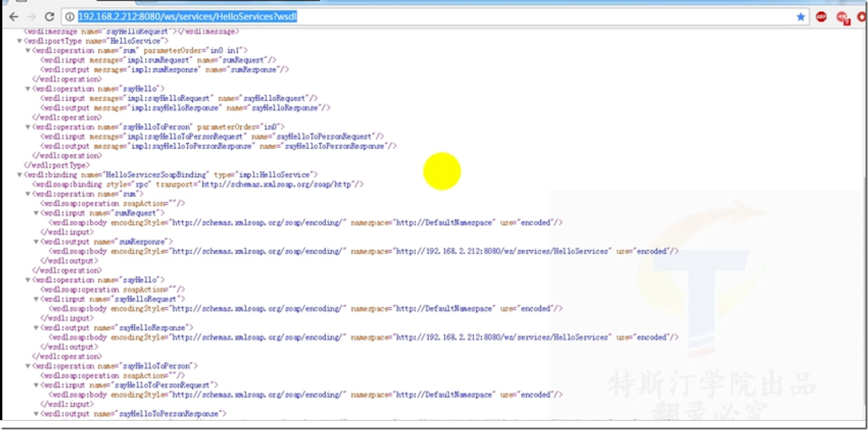Focus the address bar URL field
The image size is (868, 430).
[435, 17]
